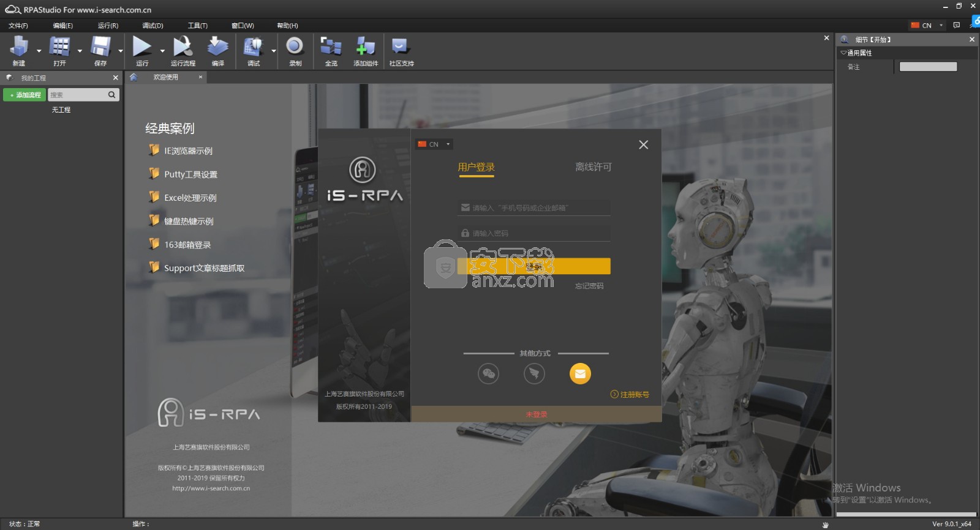Click the 添加组件 toolbar icon

pos(366,47)
